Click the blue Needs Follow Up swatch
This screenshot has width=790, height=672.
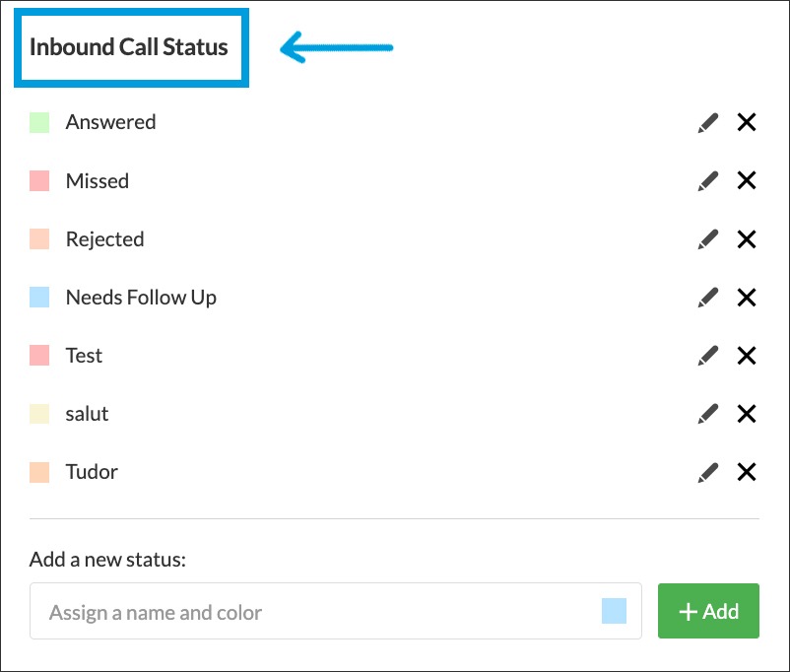pos(39,298)
